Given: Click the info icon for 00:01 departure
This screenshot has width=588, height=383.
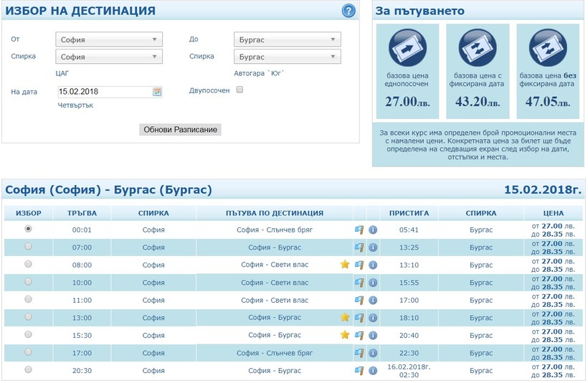Looking at the screenshot, I should coord(373,230).
